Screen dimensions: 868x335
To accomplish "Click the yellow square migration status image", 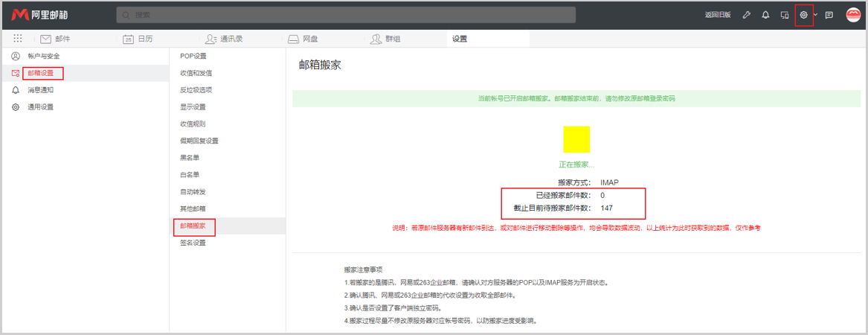I will pos(576,140).
